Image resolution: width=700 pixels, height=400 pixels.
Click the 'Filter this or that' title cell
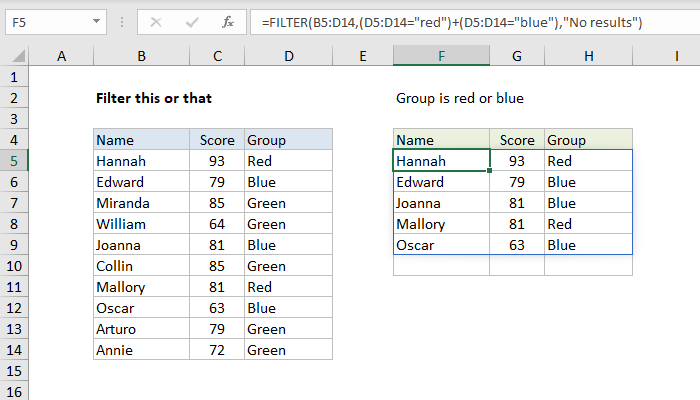pos(154,98)
